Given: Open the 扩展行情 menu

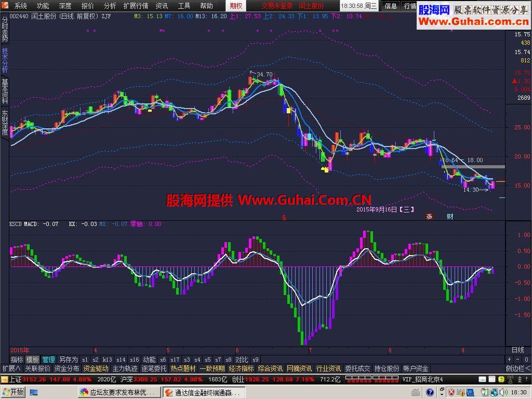Looking at the screenshot, I should click(x=136, y=6).
